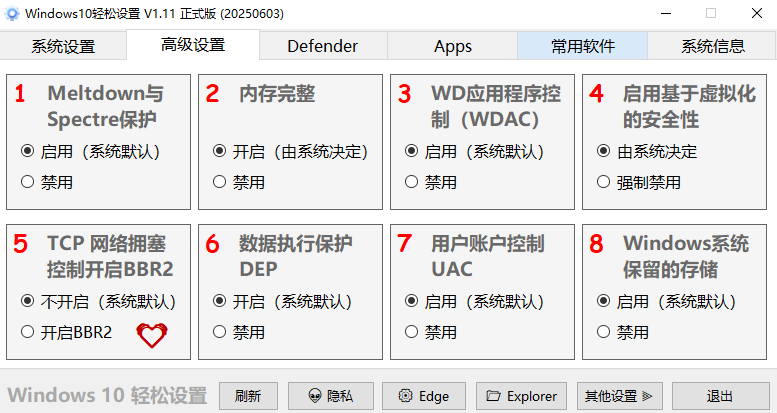Click the gear icon on Edge button
This screenshot has width=777, height=413.
[405, 396]
